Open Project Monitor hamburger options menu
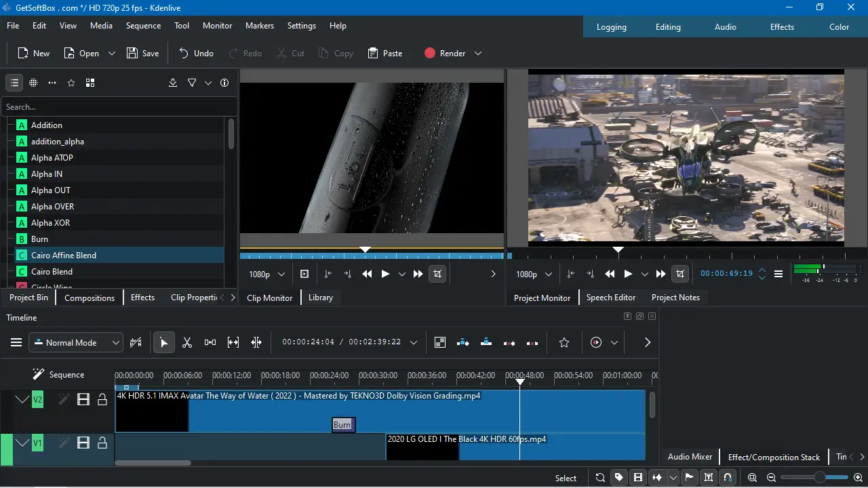This screenshot has width=868, height=488. (778, 274)
